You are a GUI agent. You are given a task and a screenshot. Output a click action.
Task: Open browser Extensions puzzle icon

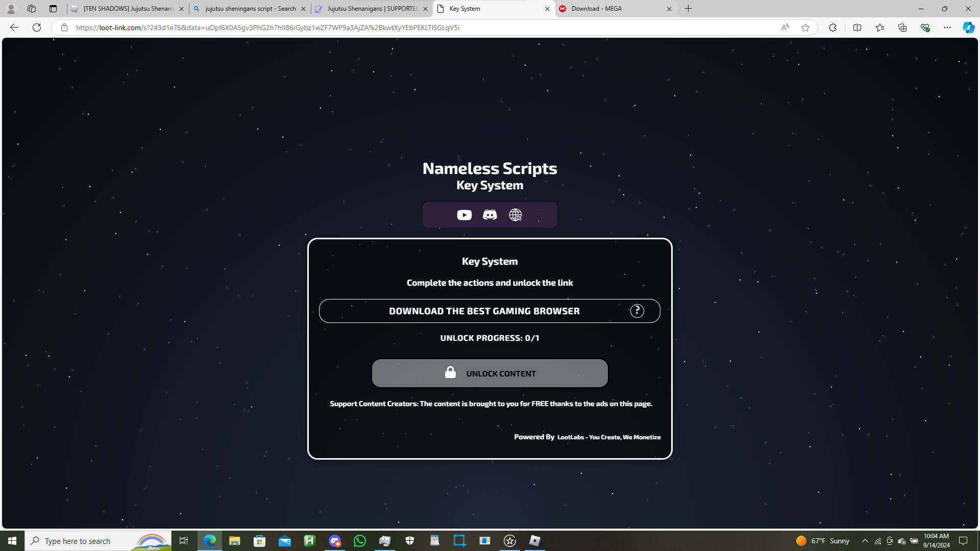(x=832, y=28)
